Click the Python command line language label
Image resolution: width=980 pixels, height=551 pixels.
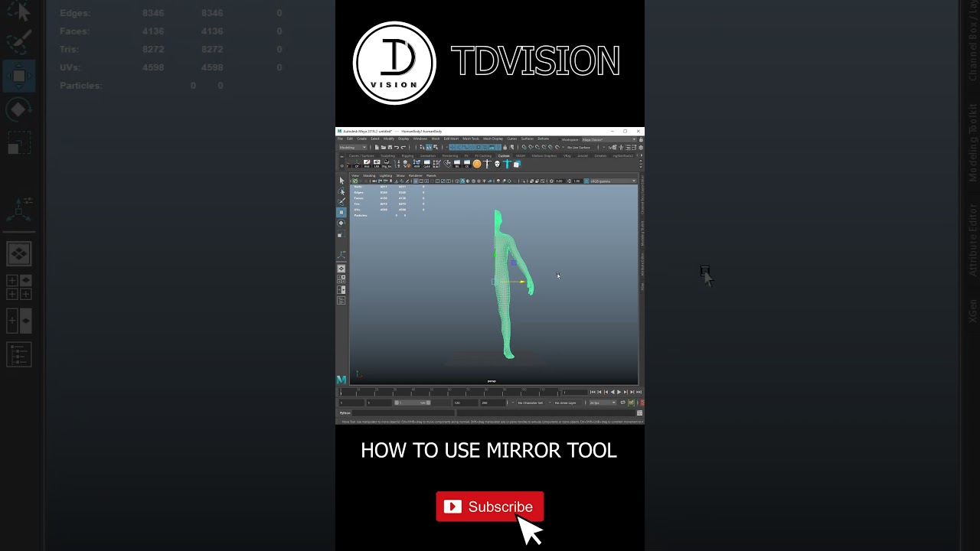(345, 413)
